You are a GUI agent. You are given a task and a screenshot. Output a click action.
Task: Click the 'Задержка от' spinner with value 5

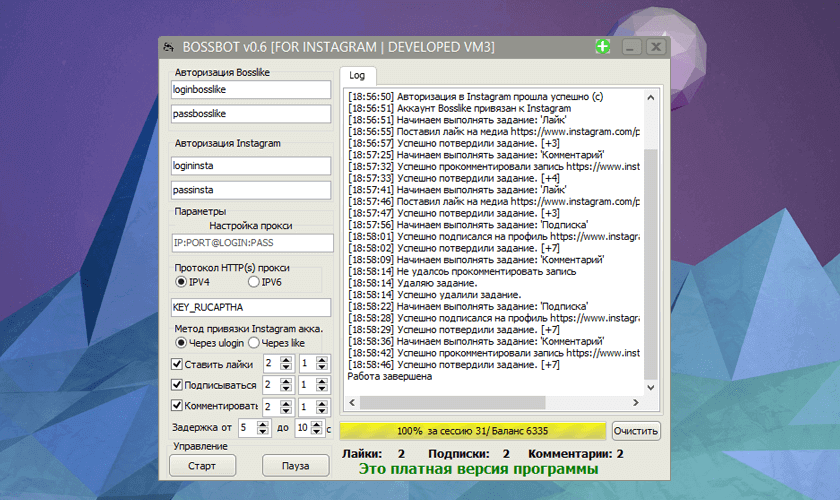tap(254, 428)
